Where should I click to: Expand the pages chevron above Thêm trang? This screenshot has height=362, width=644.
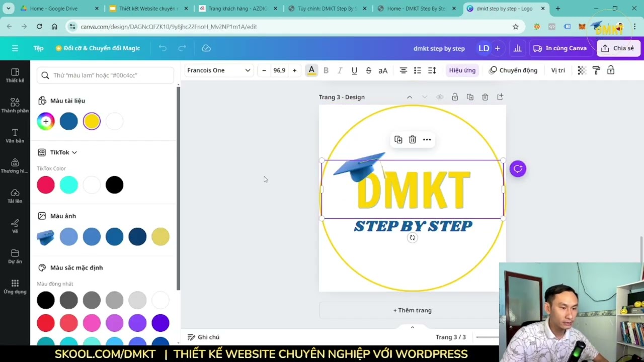(x=413, y=327)
